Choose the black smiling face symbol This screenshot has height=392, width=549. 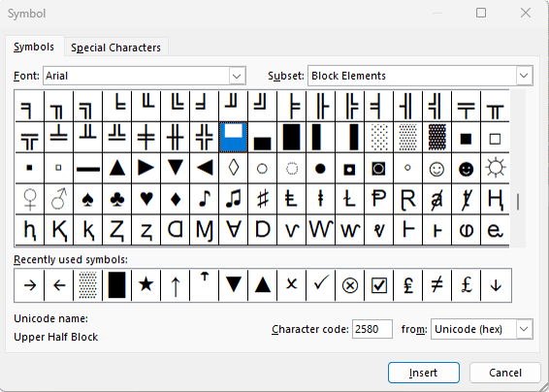coord(466,168)
